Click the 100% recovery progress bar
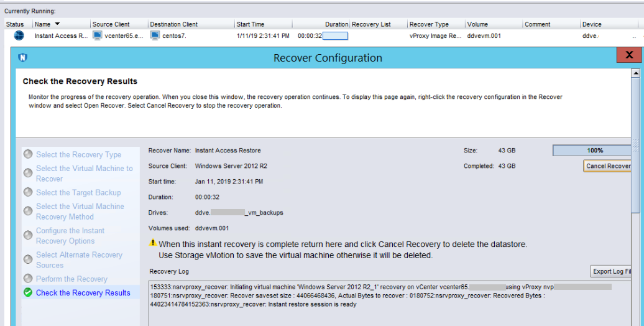The image size is (644, 326). pyautogui.click(x=594, y=151)
